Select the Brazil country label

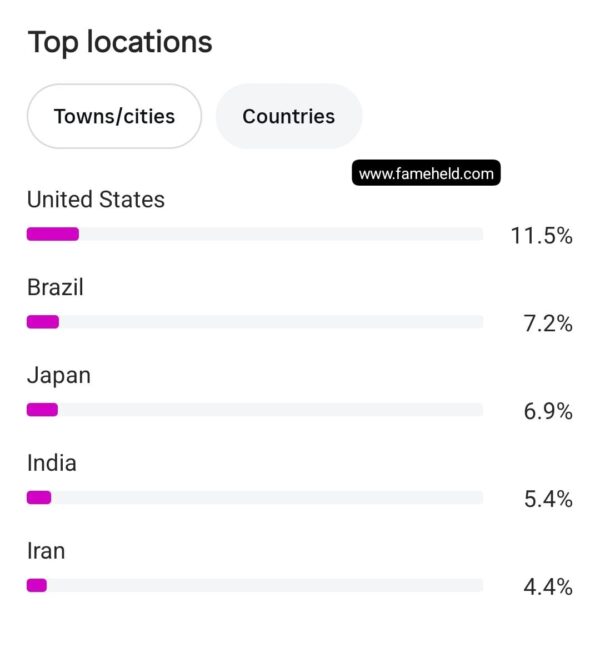coord(55,287)
